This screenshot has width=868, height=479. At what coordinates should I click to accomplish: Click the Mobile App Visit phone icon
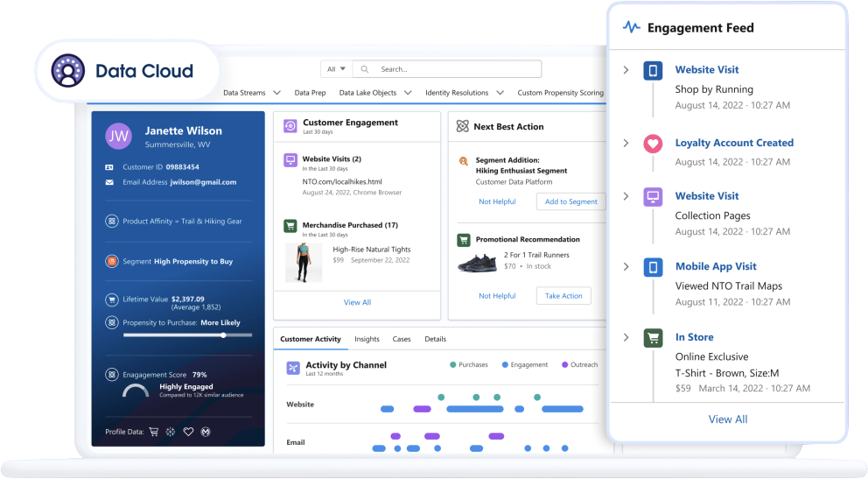coord(653,267)
